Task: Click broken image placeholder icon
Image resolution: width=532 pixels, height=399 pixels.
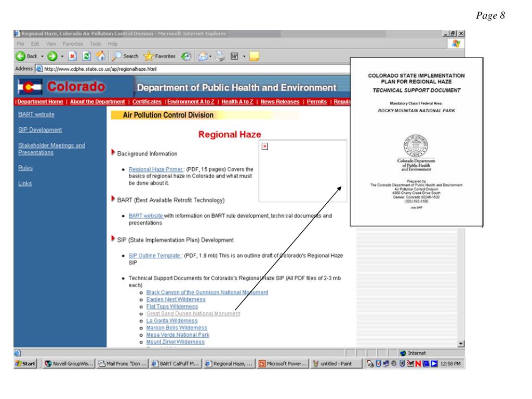Action: [265, 146]
